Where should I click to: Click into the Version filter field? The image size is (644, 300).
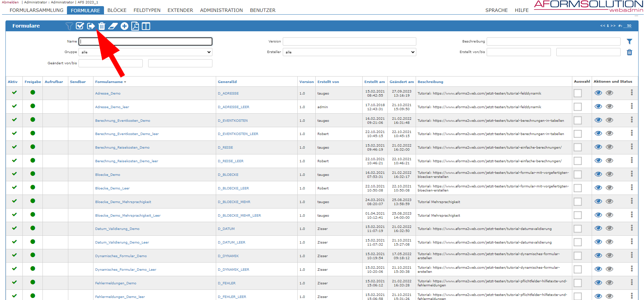(x=349, y=41)
